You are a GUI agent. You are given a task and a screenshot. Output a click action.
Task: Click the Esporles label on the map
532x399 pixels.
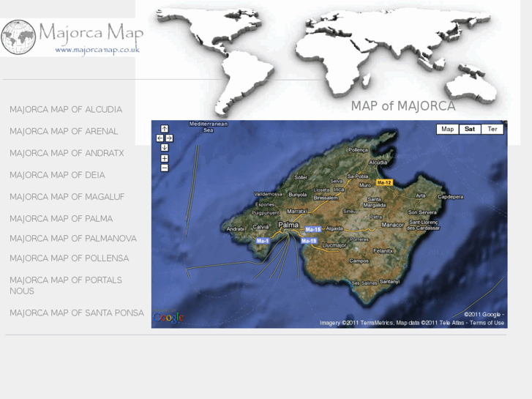[265, 204]
